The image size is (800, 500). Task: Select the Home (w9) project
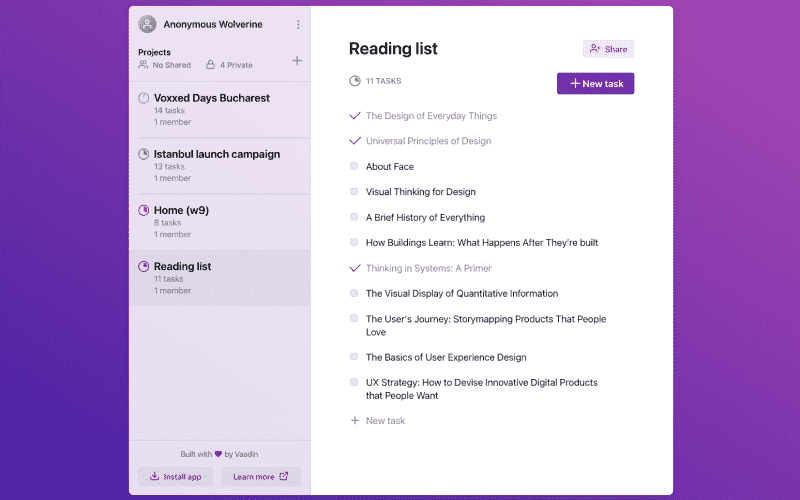(181, 211)
